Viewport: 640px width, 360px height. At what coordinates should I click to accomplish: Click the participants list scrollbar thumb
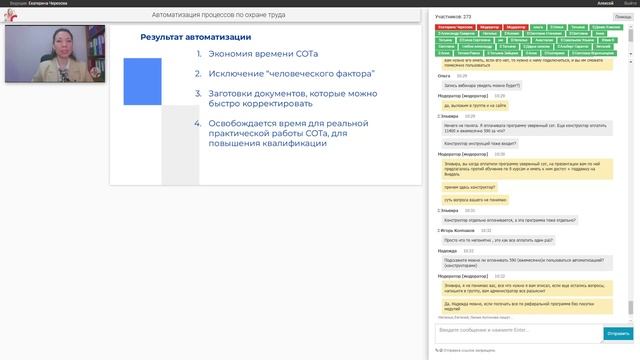pyautogui.click(x=631, y=35)
